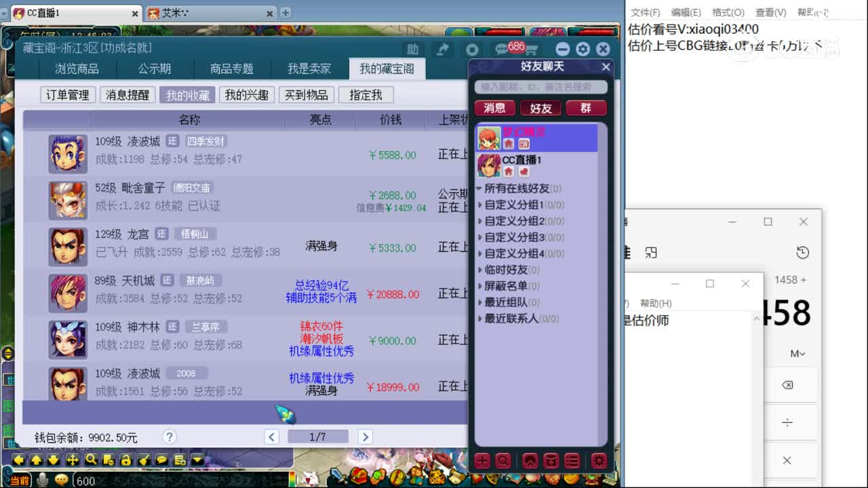Go to next page of listings
The image size is (868, 488).
(x=364, y=436)
